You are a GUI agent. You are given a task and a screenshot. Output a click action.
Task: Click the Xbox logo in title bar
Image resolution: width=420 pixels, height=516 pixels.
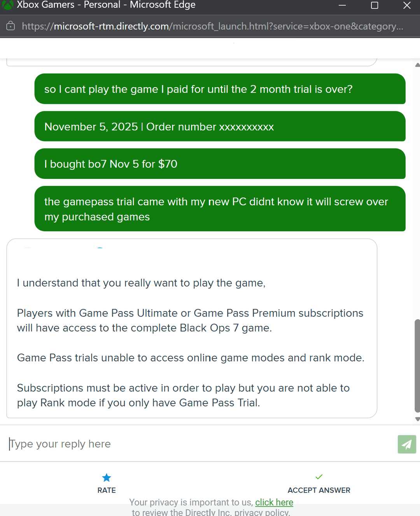(x=7, y=5)
